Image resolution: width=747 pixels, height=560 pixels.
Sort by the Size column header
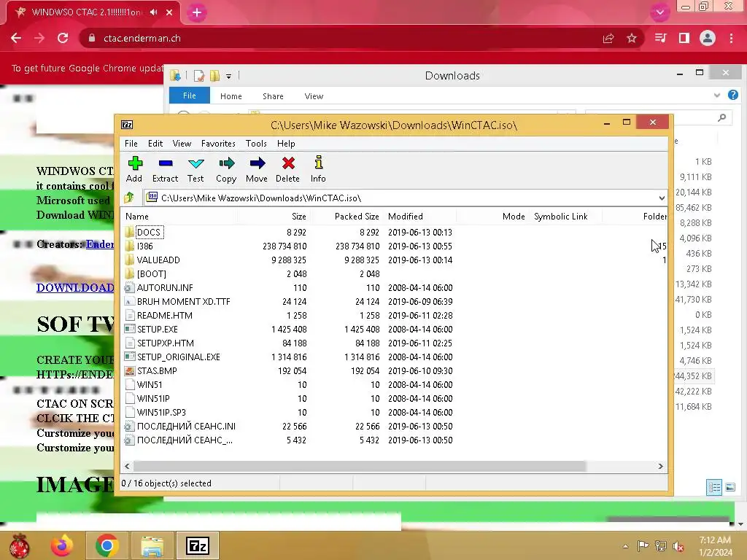[274, 216]
